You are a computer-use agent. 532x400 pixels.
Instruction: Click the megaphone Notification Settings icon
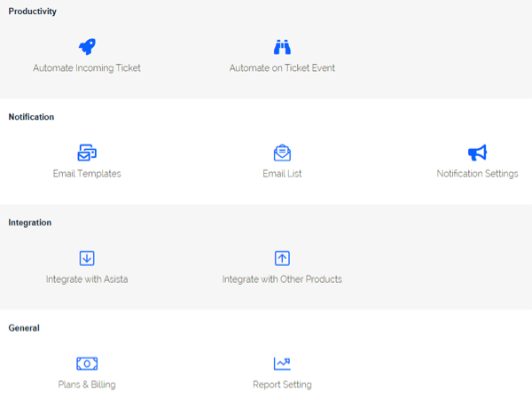click(x=477, y=153)
